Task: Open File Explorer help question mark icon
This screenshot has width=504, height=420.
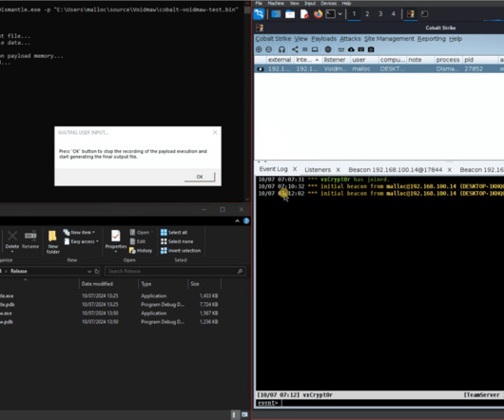Action: pos(246,220)
